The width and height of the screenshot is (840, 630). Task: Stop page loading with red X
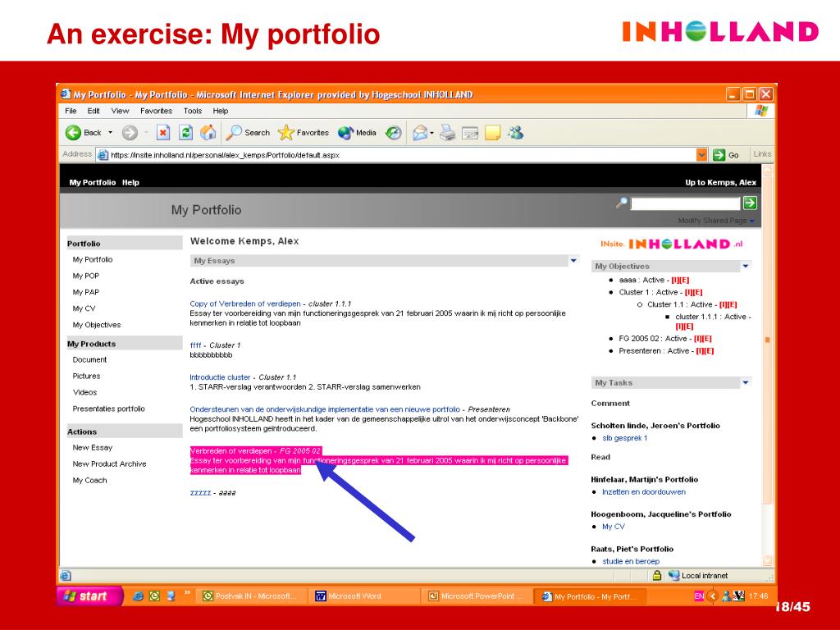[163, 132]
